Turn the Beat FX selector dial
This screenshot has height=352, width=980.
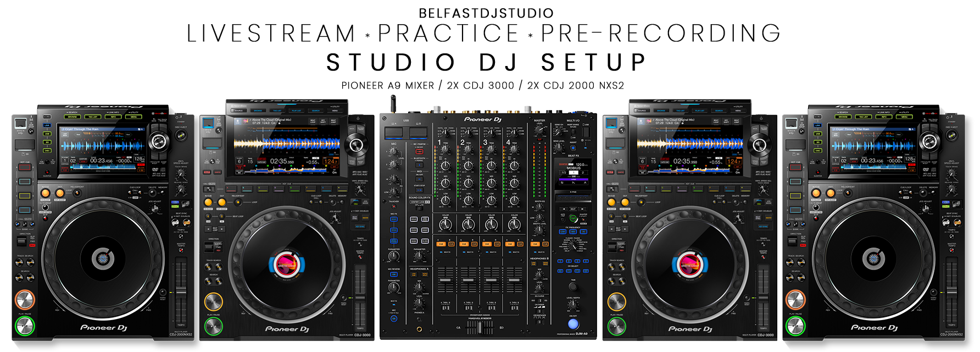point(573,245)
